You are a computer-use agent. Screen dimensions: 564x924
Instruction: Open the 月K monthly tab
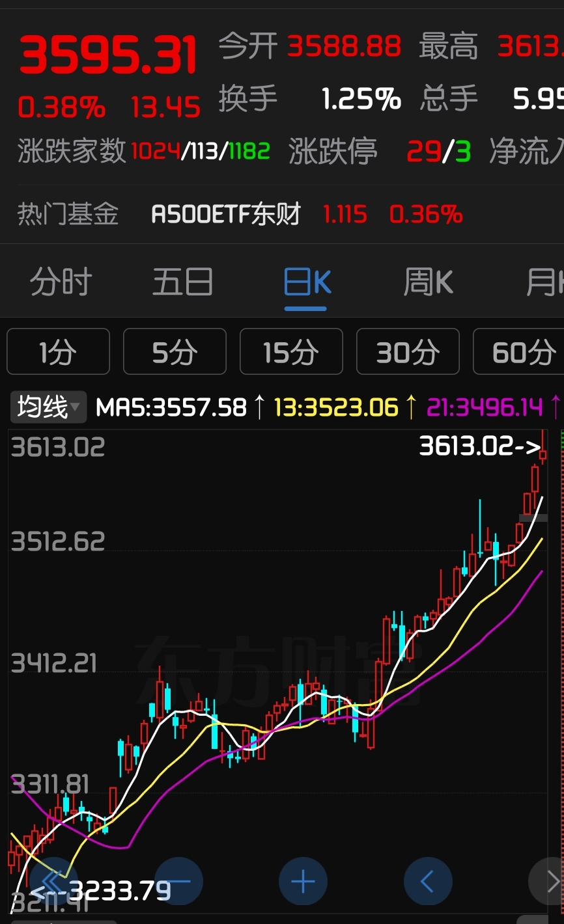(544, 282)
